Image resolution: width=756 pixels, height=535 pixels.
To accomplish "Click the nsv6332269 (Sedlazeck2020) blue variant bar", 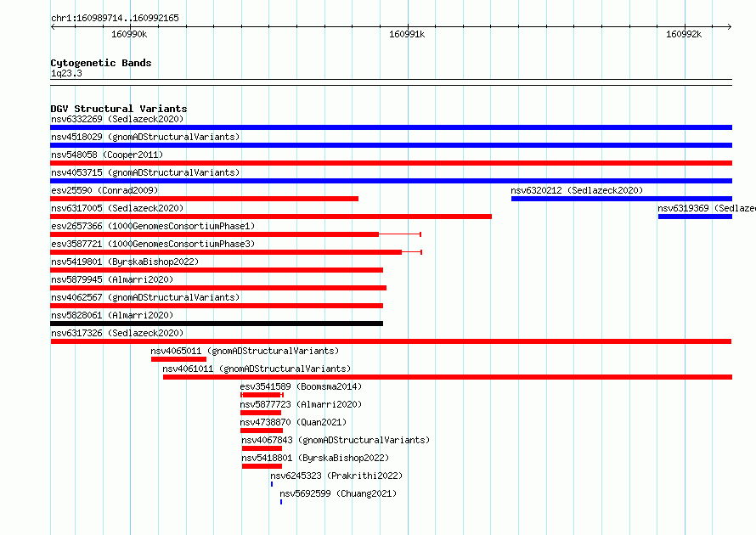I will pyautogui.click(x=391, y=127).
